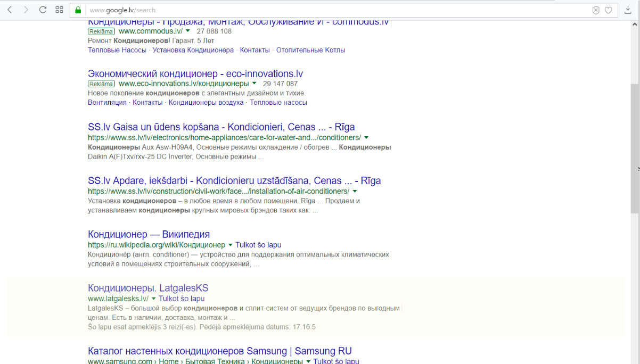The image size is (640, 364).
Task: Open dropdown next to samsung.com breadcrumb
Action: (x=308, y=361)
